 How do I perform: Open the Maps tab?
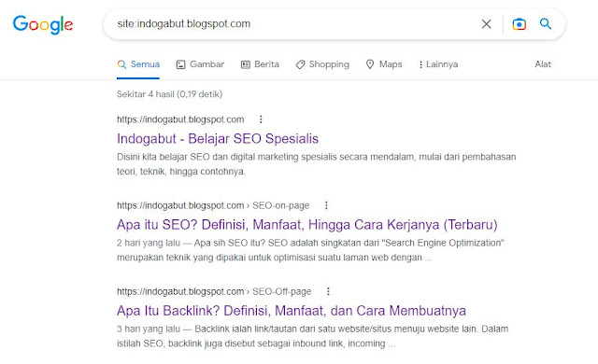(384, 64)
